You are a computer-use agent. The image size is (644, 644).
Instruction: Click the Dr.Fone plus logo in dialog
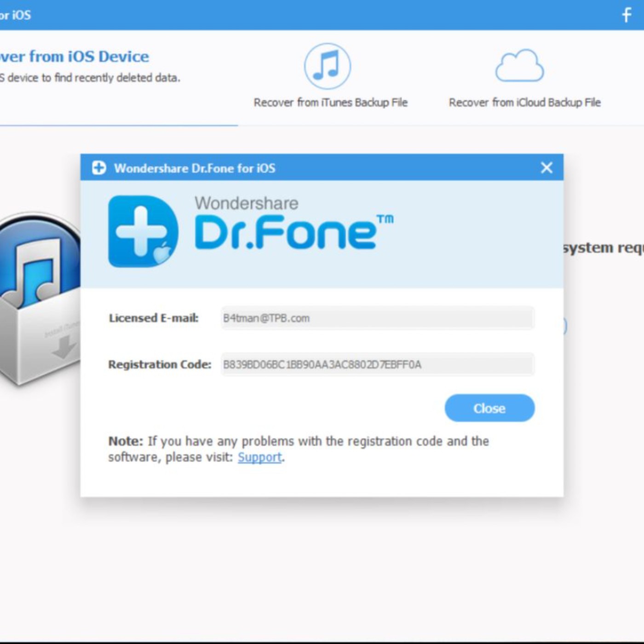click(x=143, y=231)
